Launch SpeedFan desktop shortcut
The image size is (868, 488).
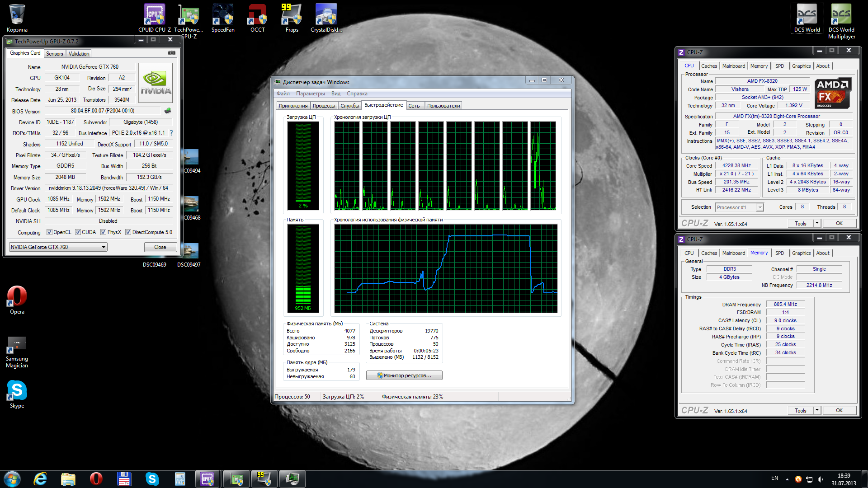pyautogui.click(x=223, y=18)
